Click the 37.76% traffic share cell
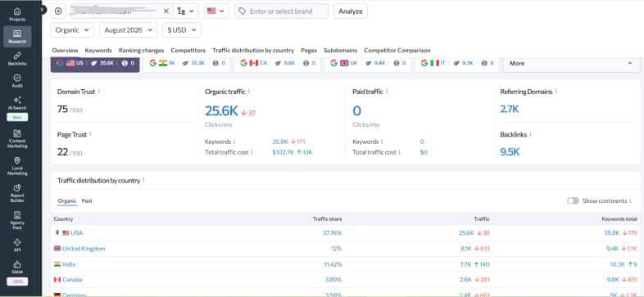Viewport: 644px width, 297px height. click(x=333, y=232)
